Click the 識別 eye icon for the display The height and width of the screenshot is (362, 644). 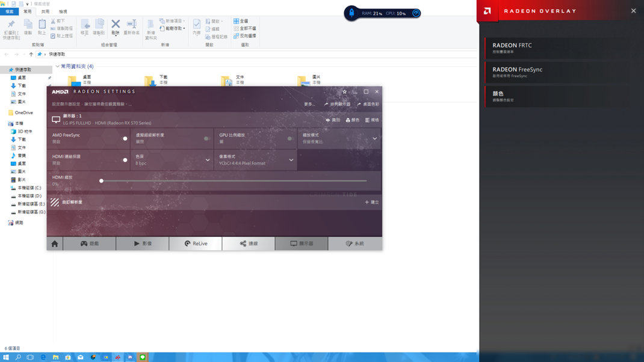pyautogui.click(x=333, y=120)
